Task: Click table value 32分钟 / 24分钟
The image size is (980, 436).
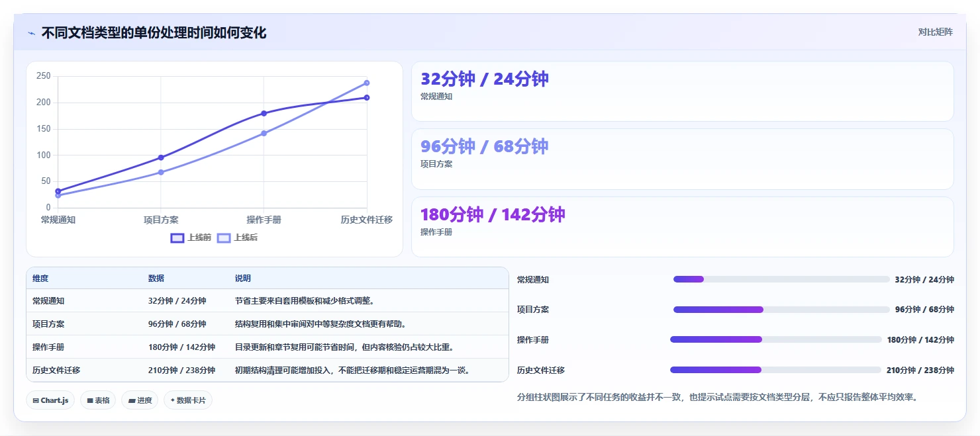Action: [177, 301]
